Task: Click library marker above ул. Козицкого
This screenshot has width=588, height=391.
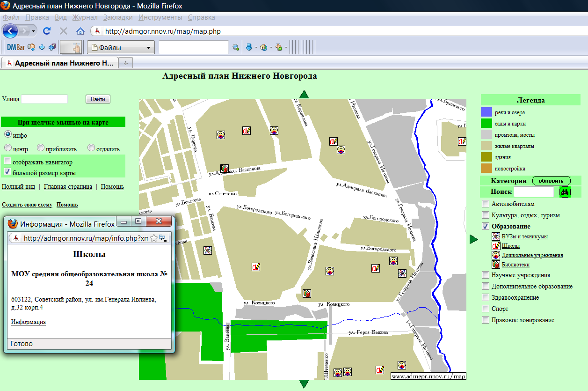Action: [x=307, y=293]
